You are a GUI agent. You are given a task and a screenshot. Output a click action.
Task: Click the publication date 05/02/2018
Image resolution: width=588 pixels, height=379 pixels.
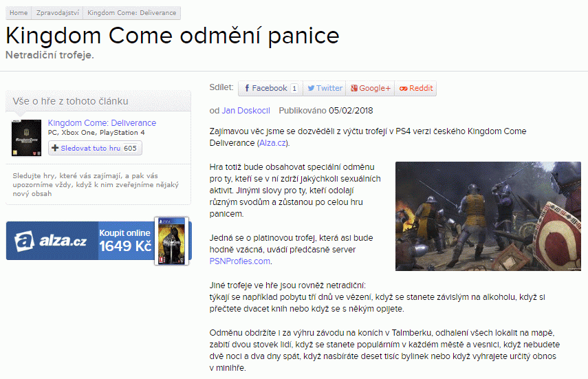click(x=351, y=111)
